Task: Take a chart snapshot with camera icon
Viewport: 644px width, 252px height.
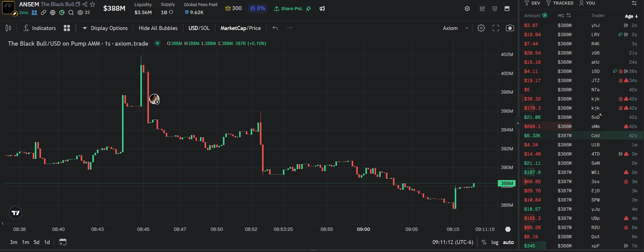Action: point(510,28)
